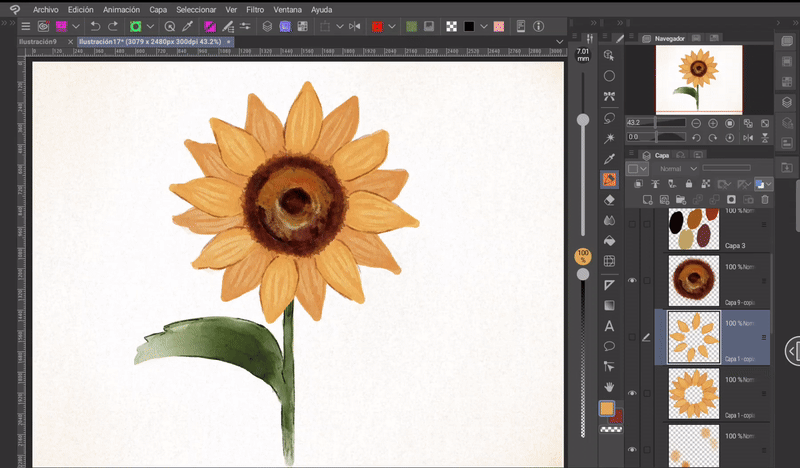Image resolution: width=800 pixels, height=468 pixels.
Task: Show the selected petals layer
Action: (x=632, y=338)
